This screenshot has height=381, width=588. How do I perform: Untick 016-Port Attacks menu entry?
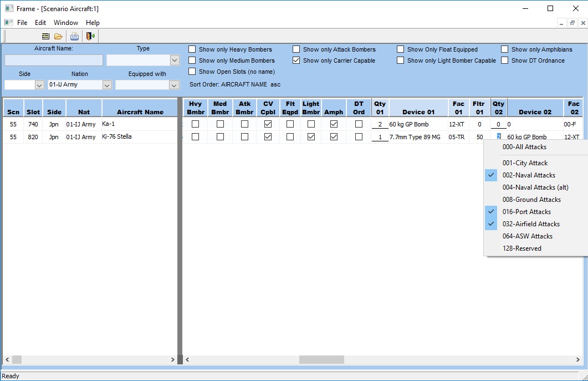pyautogui.click(x=536, y=212)
